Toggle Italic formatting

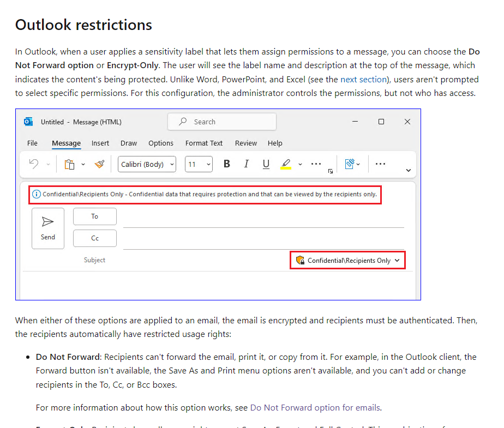[246, 164]
